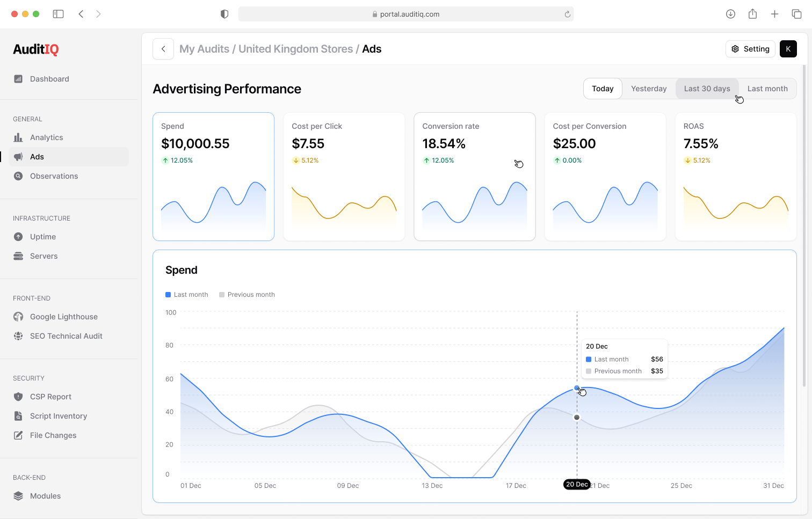This screenshot has width=812, height=519.
Task: Click the Google Lighthouse icon
Action: pos(18,317)
